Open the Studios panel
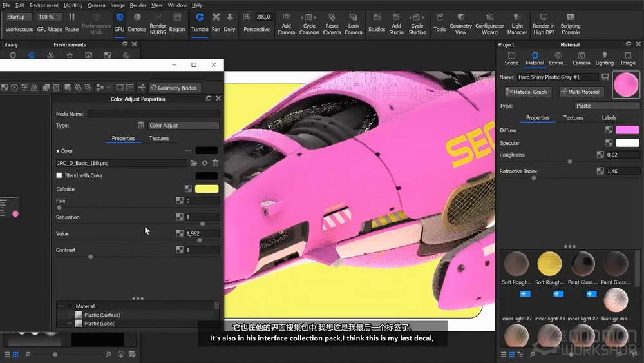 click(x=377, y=23)
